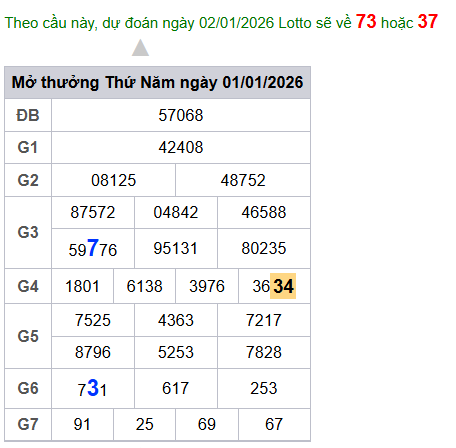Click G2 number 48752

(243, 180)
